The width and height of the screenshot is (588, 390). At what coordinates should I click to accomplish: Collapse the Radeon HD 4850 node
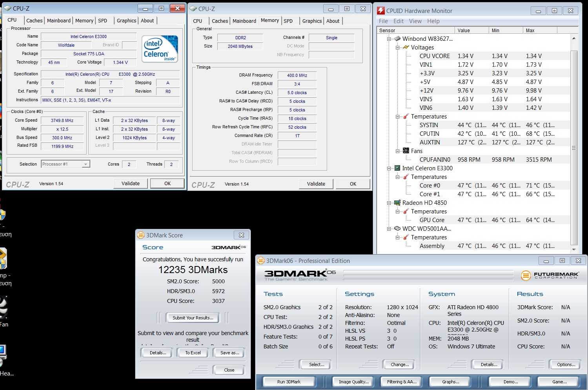[389, 202]
